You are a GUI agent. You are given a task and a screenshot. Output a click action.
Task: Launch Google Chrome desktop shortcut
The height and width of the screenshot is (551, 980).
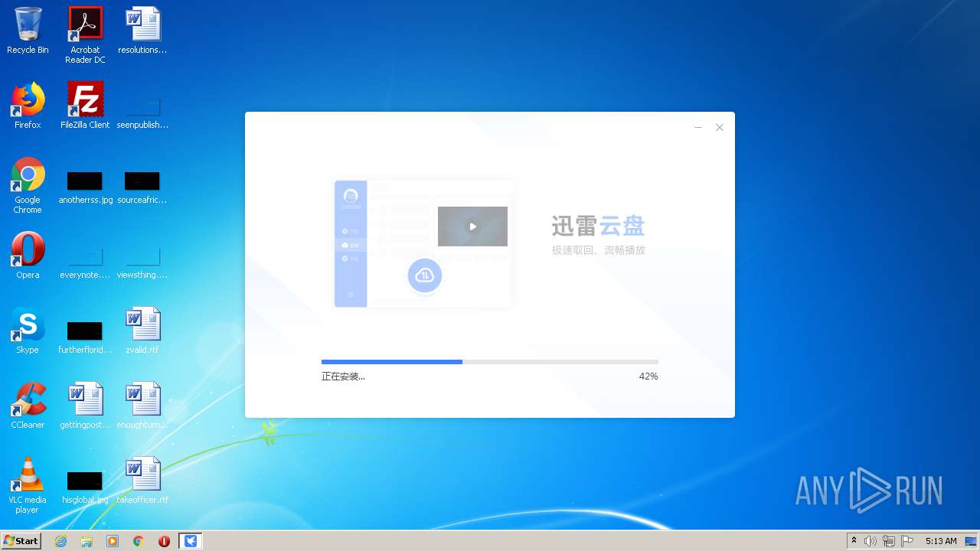[x=28, y=185]
